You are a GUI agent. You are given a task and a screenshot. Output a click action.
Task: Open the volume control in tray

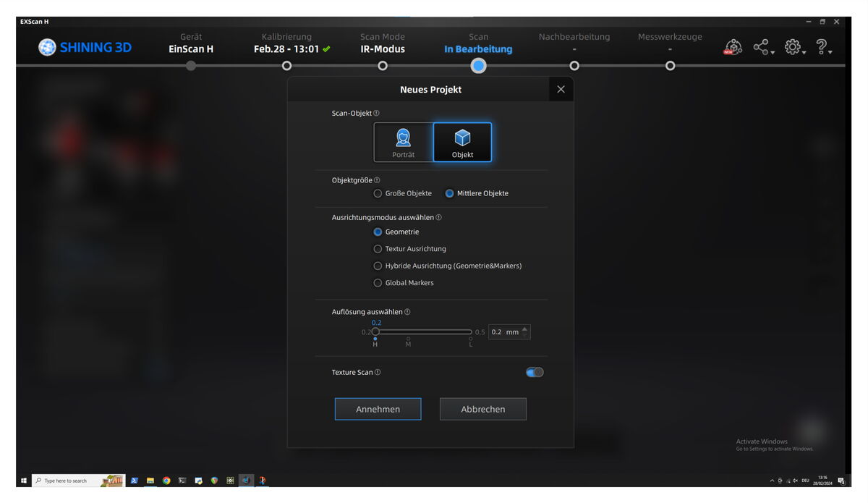click(795, 481)
